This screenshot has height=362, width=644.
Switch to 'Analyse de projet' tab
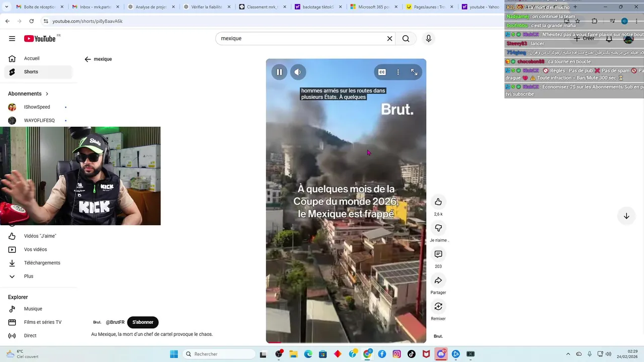point(151,7)
